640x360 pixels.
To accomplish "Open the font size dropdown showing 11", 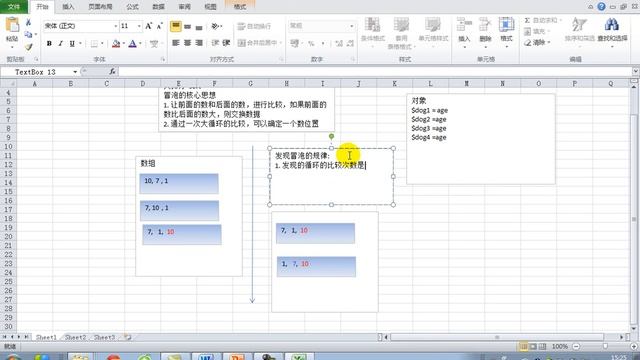I will click(x=139, y=26).
